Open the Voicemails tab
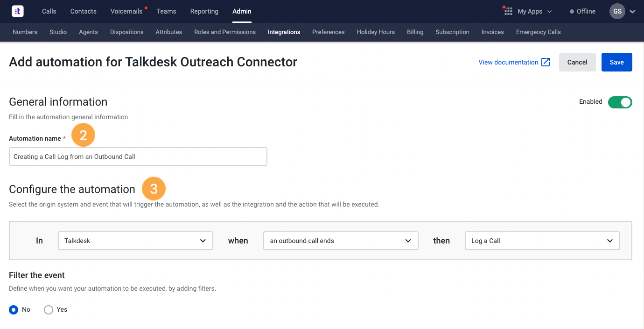The width and height of the screenshot is (644, 329). (x=126, y=11)
